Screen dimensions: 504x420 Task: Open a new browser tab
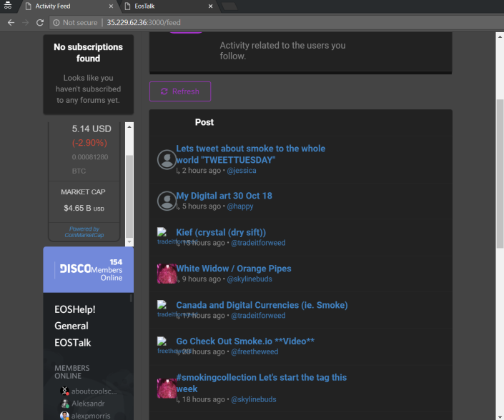tap(229, 6)
